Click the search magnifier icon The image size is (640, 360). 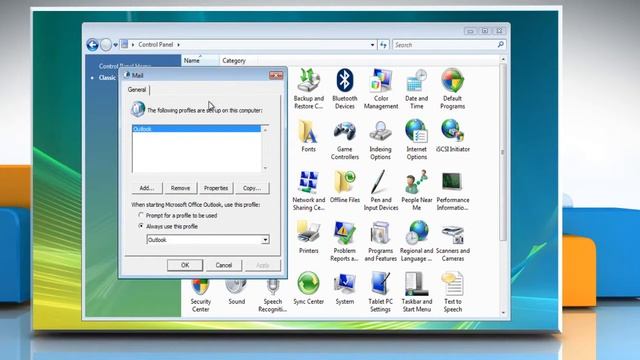501,44
